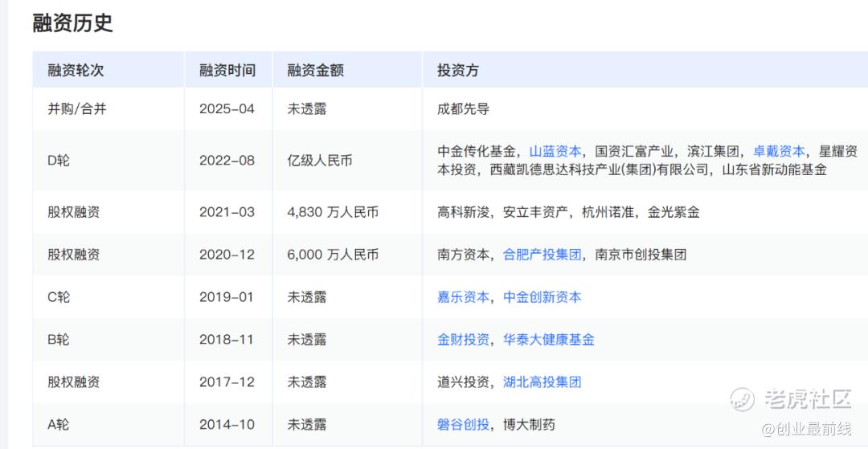The image size is (868, 449).
Task: Open the 合肥产投集团 link
Action: pyautogui.click(x=542, y=255)
